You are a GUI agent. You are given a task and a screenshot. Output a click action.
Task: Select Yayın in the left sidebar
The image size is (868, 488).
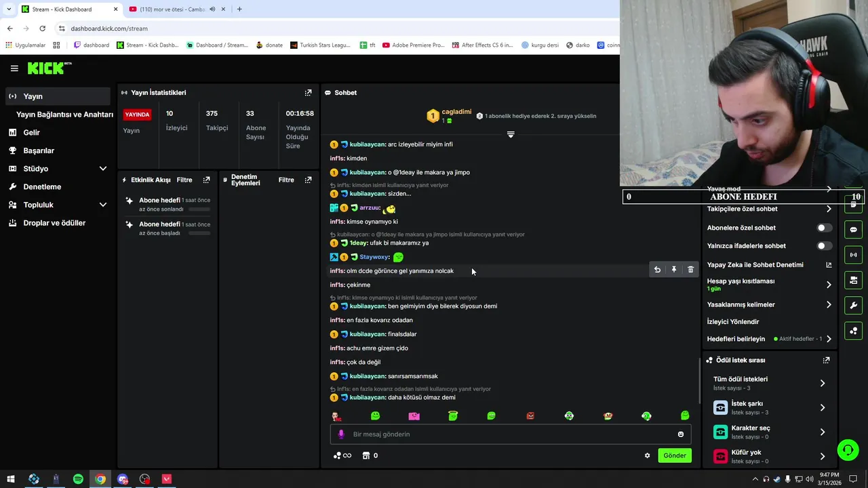pos(58,96)
